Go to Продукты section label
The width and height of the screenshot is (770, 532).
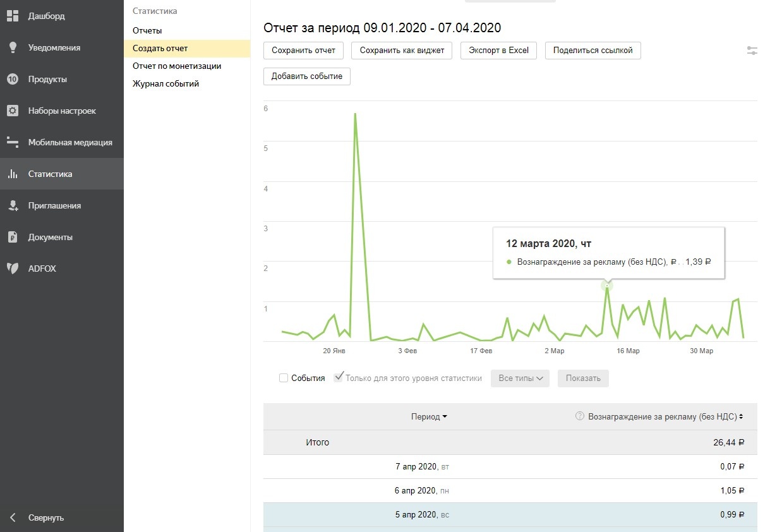47,79
